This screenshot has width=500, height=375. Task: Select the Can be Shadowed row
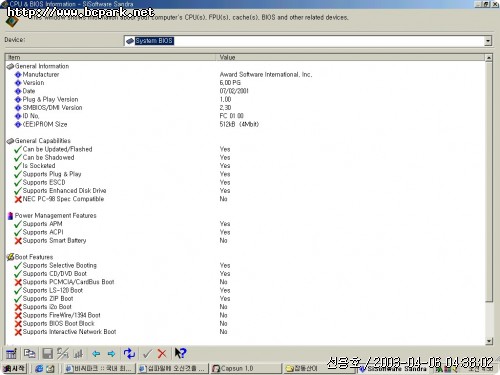[x=245, y=158]
